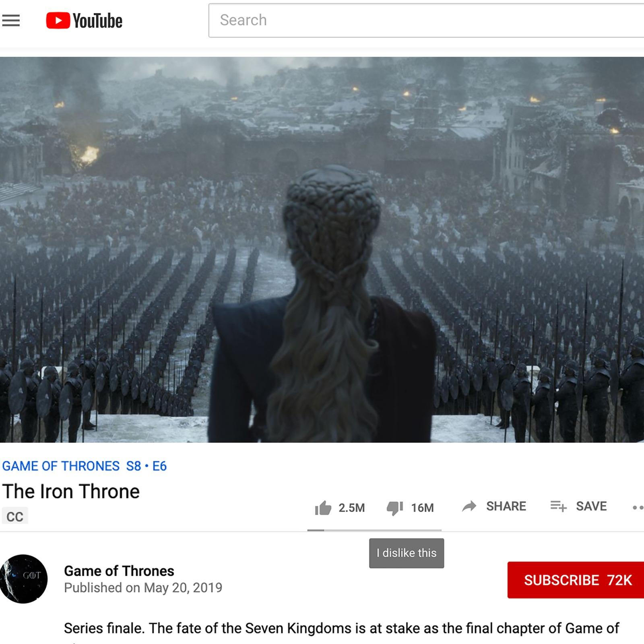Click the S8 • E6 episode link
This screenshot has width=644, height=644.
pos(147,466)
